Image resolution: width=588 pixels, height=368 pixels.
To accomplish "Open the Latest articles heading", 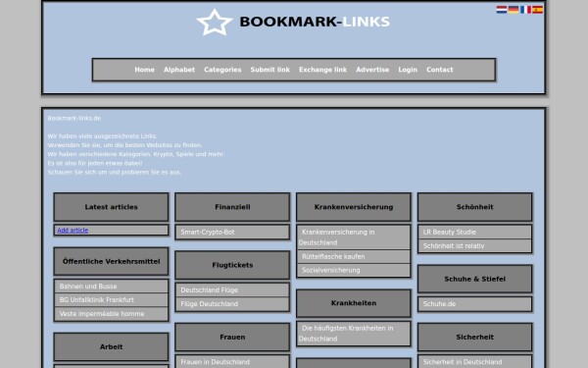I will [111, 207].
